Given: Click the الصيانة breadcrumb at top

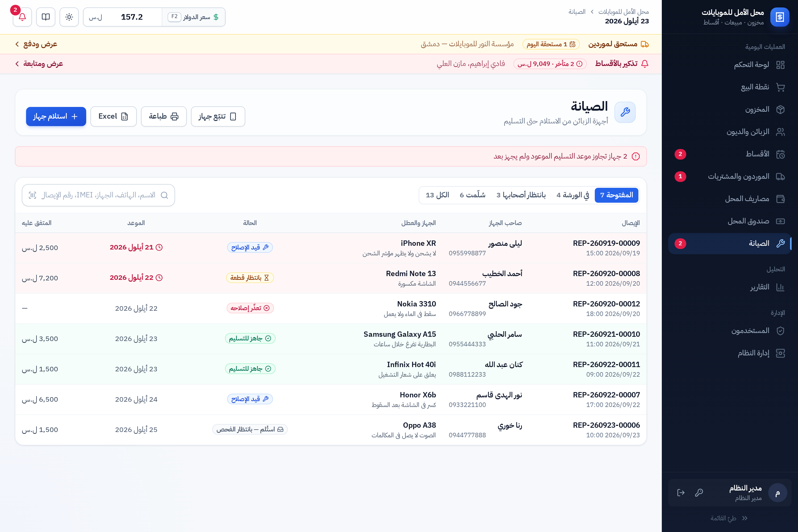Looking at the screenshot, I should coord(577,12).
